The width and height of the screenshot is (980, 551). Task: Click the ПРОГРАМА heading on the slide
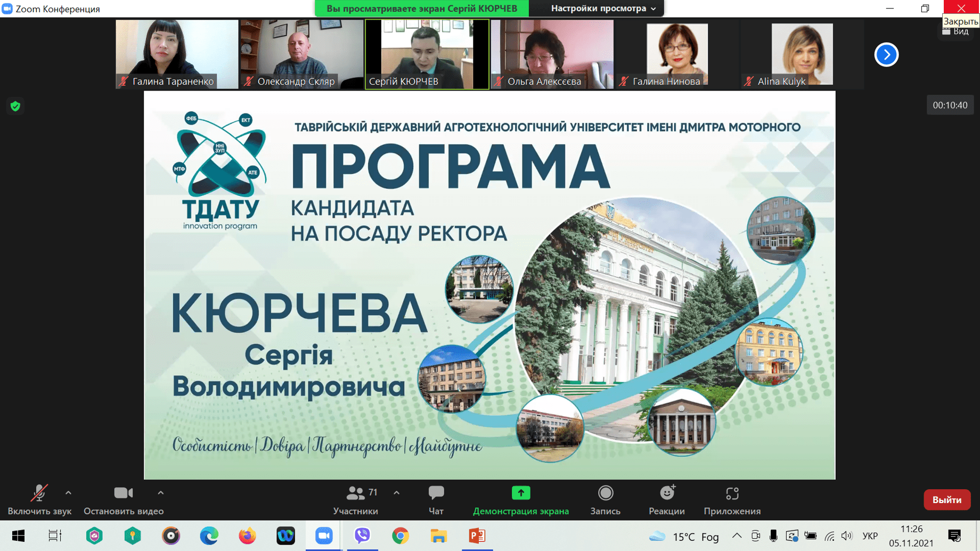(451, 167)
